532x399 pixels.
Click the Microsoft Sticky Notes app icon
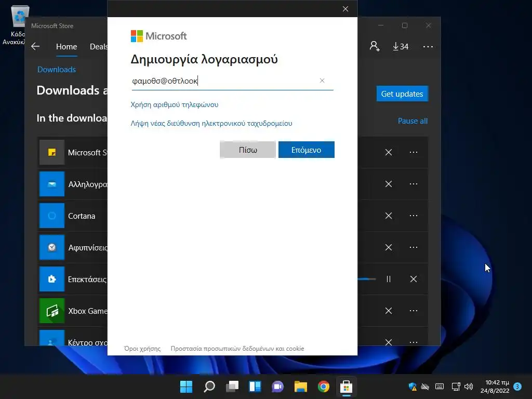coord(52,152)
